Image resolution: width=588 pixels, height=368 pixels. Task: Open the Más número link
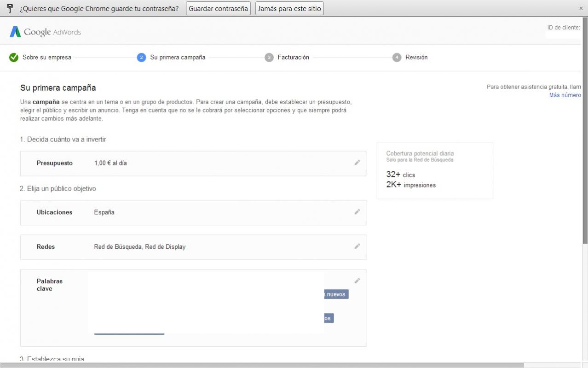565,95
